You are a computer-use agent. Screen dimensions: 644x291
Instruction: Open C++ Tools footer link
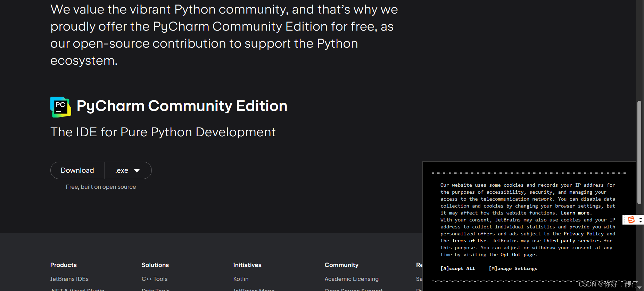(155, 279)
